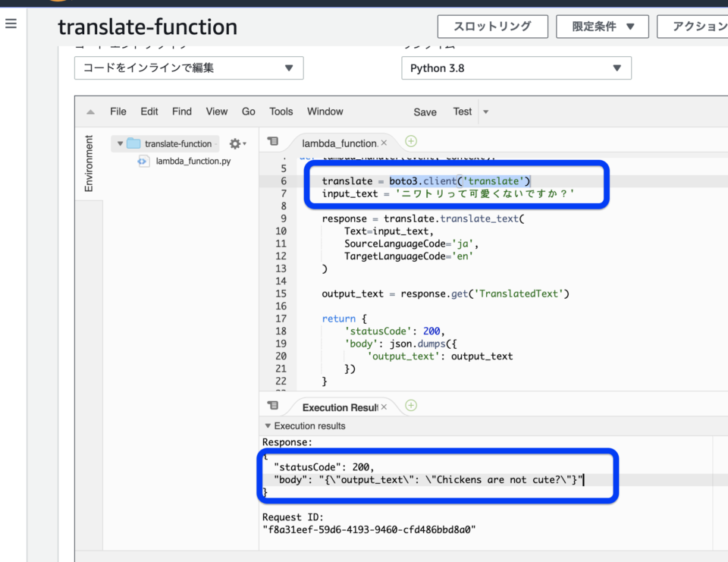The width and height of the screenshot is (728, 562).
Task: Open the View menu
Action: tap(217, 111)
